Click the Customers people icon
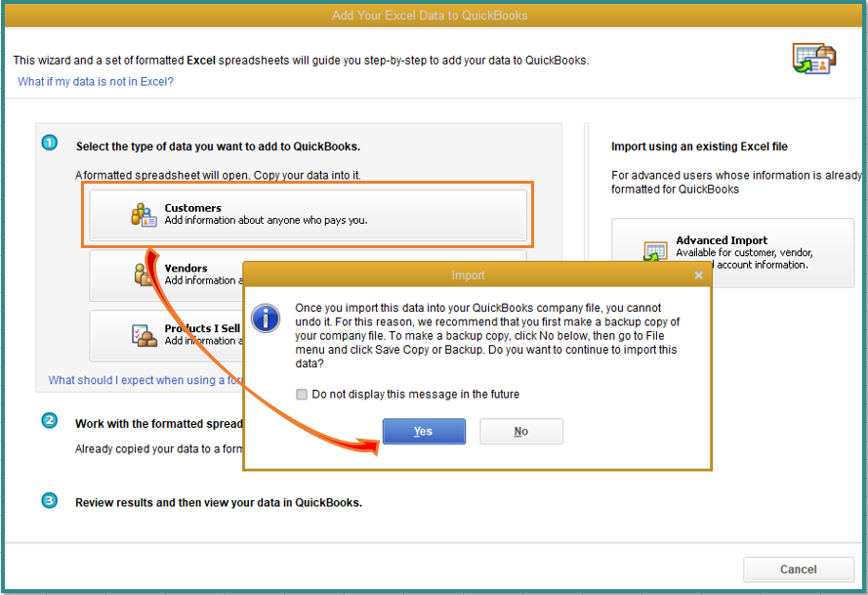Screen dimensions: 868x595 [144, 214]
